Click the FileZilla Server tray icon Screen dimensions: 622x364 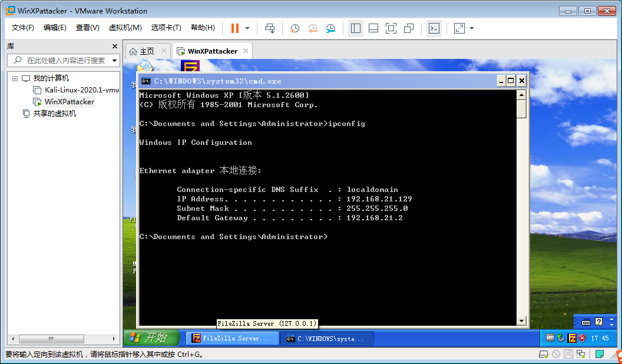coord(572,338)
